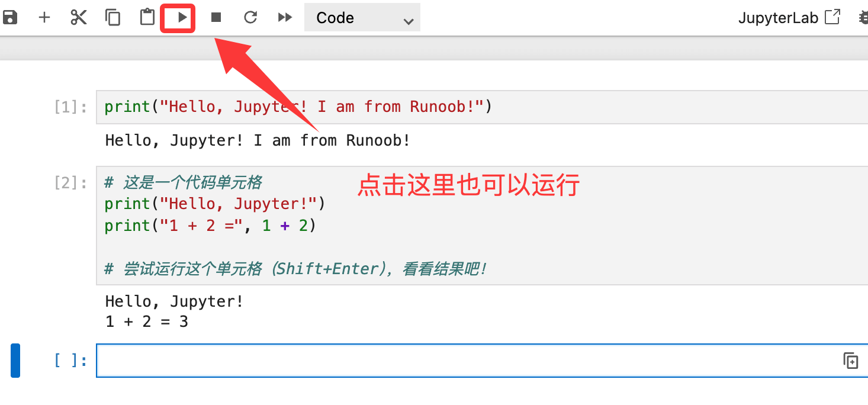Collapse the active cell via blue bar

(15, 361)
